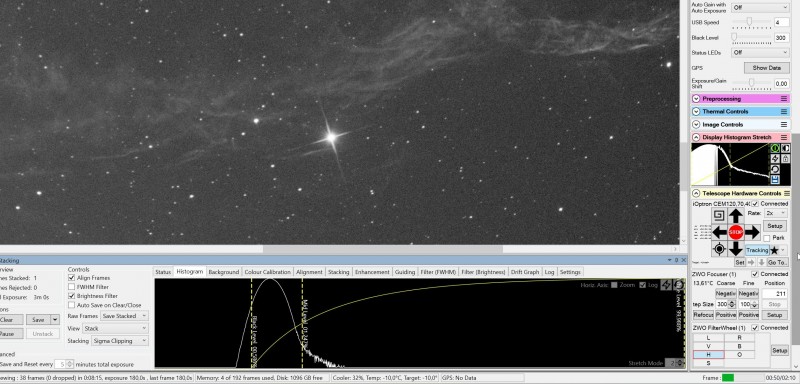This screenshot has width=800, height=384.
Task: Click the red STOP mount button
Action: click(x=735, y=232)
